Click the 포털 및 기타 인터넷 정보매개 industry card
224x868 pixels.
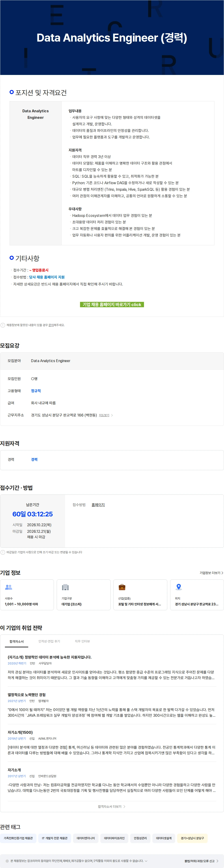(x=140, y=595)
